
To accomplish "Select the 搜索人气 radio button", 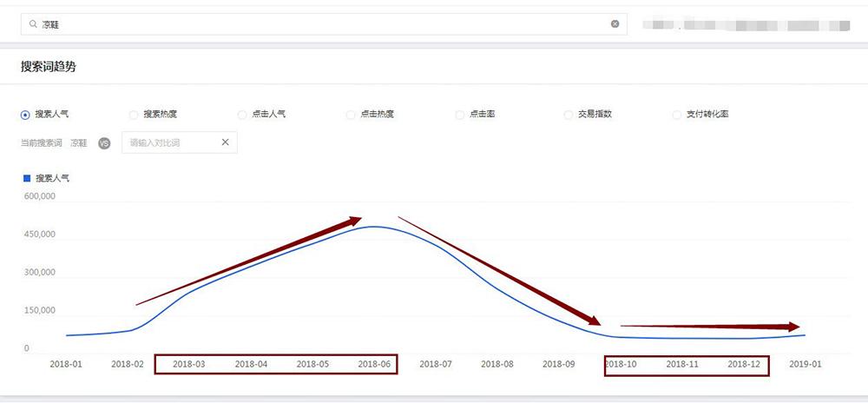I will click(25, 114).
